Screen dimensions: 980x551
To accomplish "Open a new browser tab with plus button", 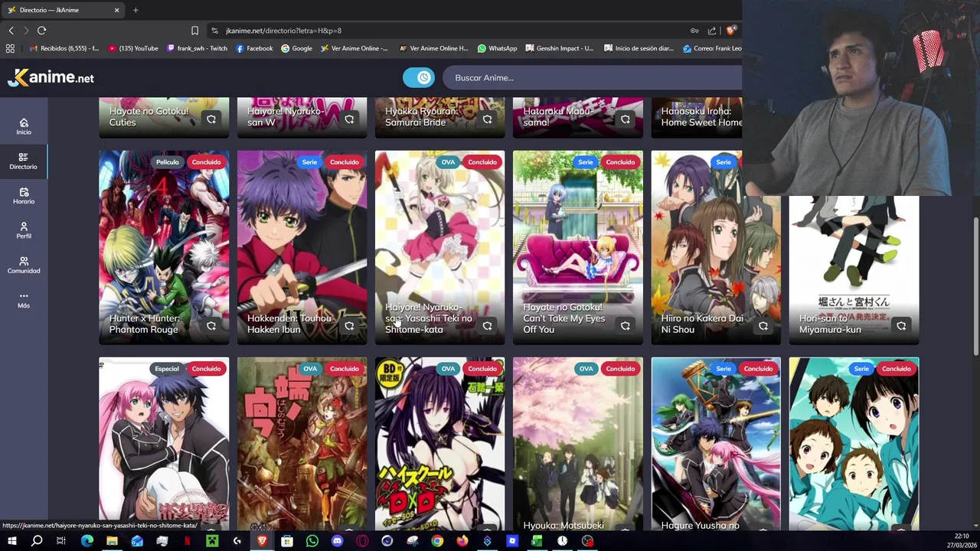I will click(x=136, y=10).
